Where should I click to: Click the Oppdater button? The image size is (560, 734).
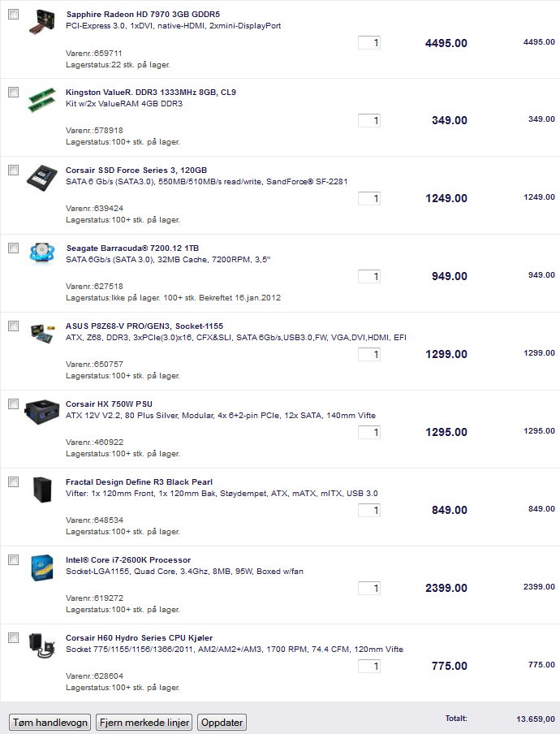coord(222,723)
